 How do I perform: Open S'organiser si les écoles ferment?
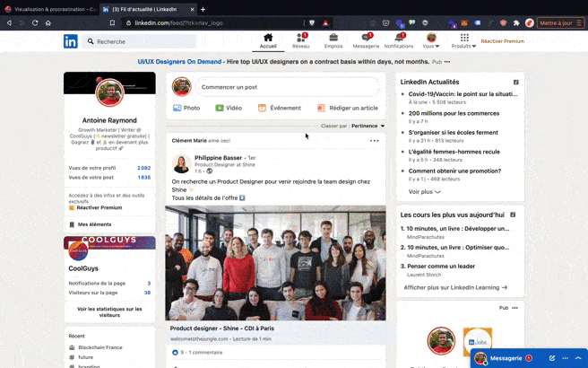(453, 133)
